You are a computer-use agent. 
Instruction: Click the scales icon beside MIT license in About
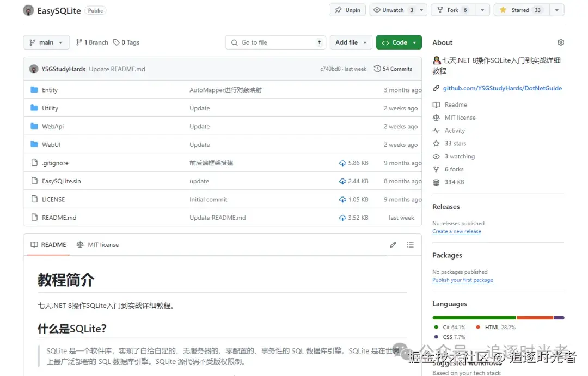[436, 118]
